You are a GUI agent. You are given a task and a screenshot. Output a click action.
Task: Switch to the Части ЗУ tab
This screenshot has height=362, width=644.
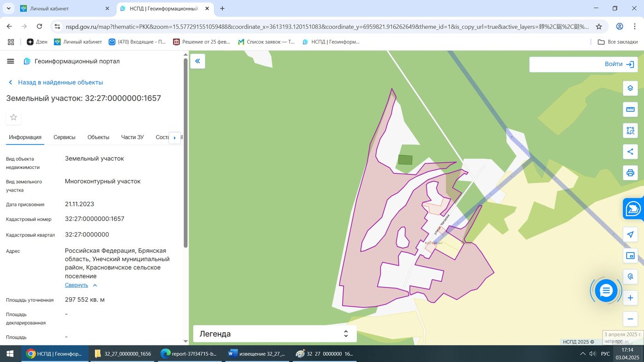pyautogui.click(x=132, y=137)
